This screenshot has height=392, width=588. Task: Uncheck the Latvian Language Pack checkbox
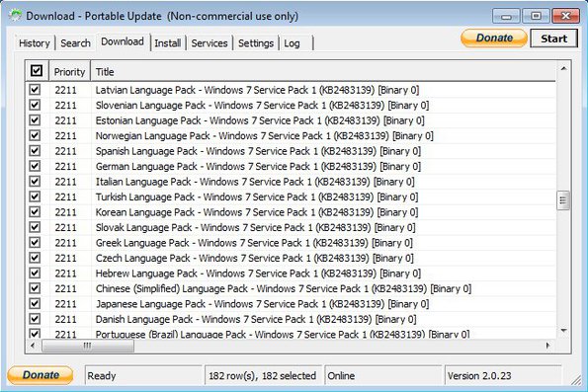pyautogui.click(x=35, y=90)
